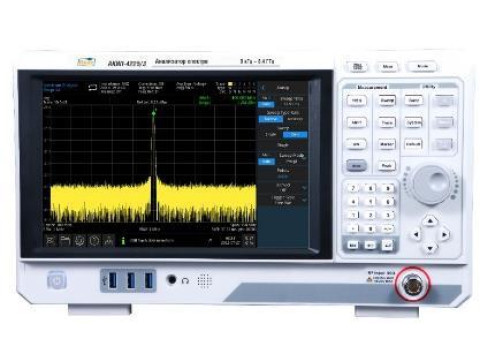Tap keypad digit 7

[x=353, y=189]
